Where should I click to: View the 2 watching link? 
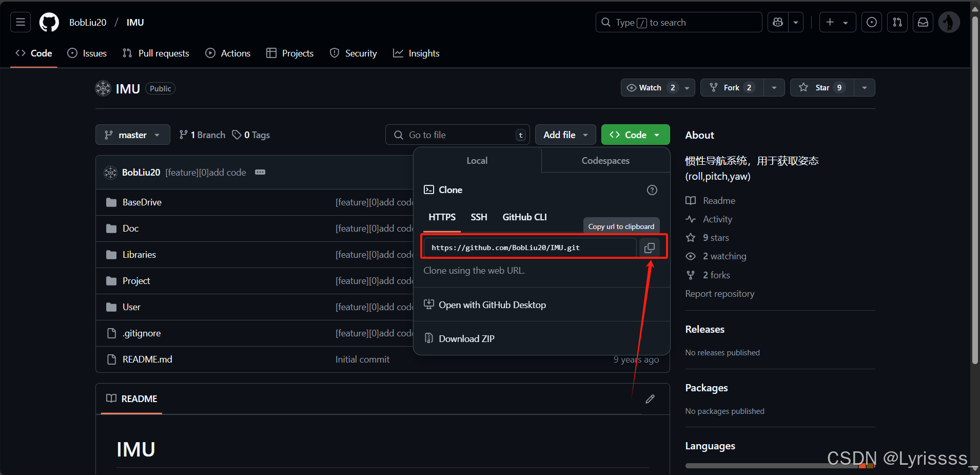click(716, 256)
